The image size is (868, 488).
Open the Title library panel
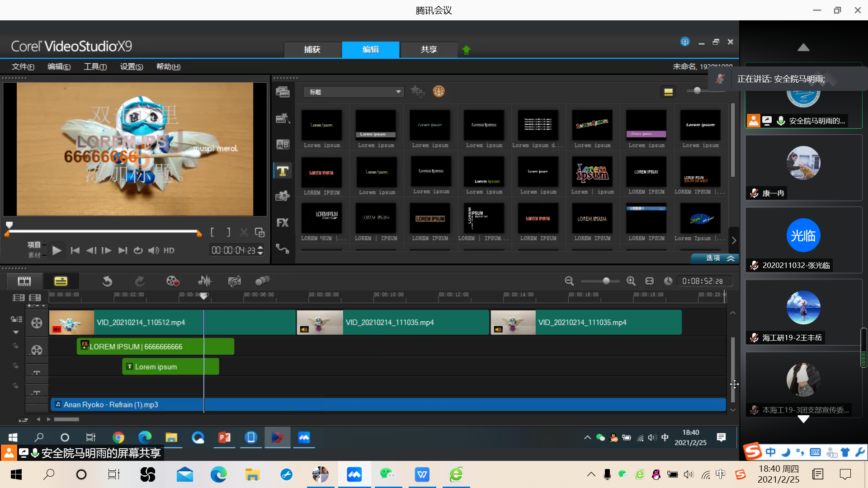(x=283, y=171)
